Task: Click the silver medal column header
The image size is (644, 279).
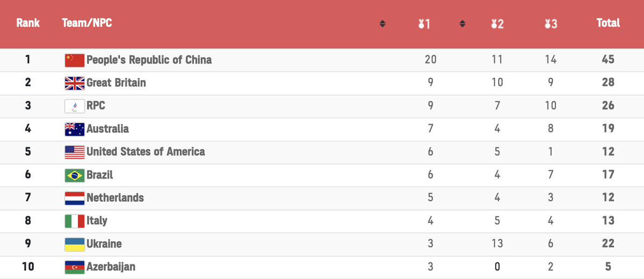Action: [x=497, y=24]
